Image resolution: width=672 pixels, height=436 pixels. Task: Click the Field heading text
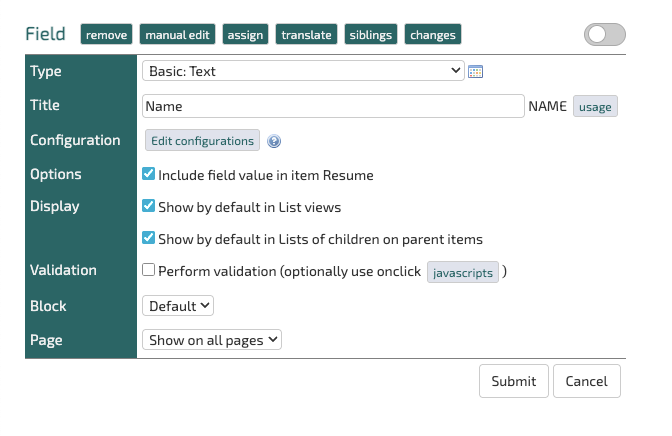point(45,34)
